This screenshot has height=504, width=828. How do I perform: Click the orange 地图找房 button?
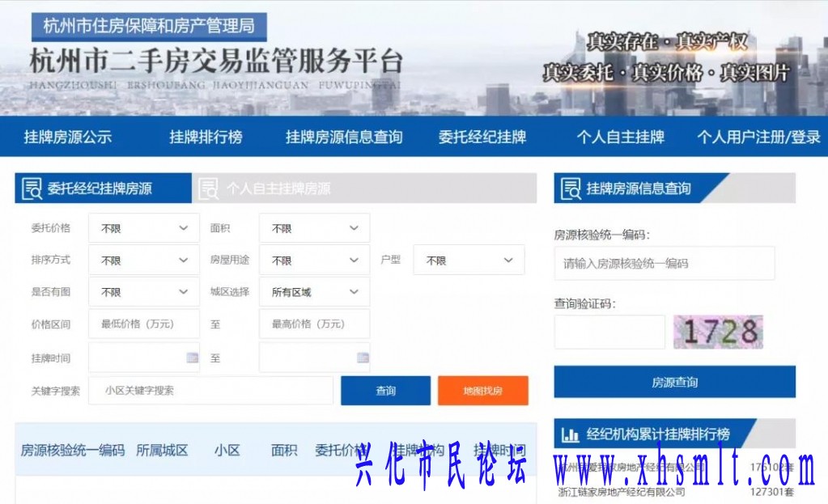pyautogui.click(x=482, y=391)
